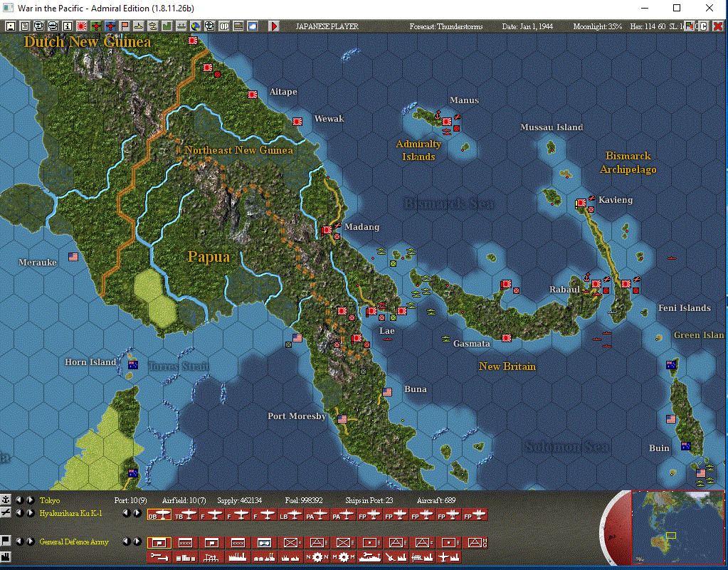The width and height of the screenshot is (728, 570).
Task: Select the Japanese base flag at Rabaul
Action: click(596, 284)
